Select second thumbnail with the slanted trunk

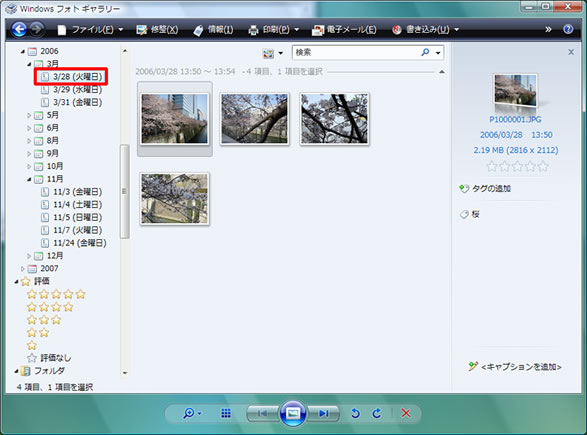(255, 119)
